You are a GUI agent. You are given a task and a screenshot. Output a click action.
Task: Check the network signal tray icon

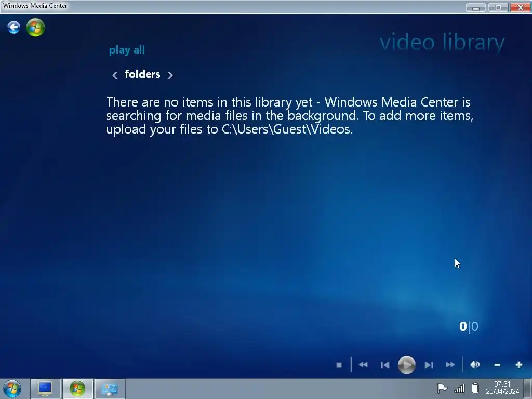click(459, 389)
